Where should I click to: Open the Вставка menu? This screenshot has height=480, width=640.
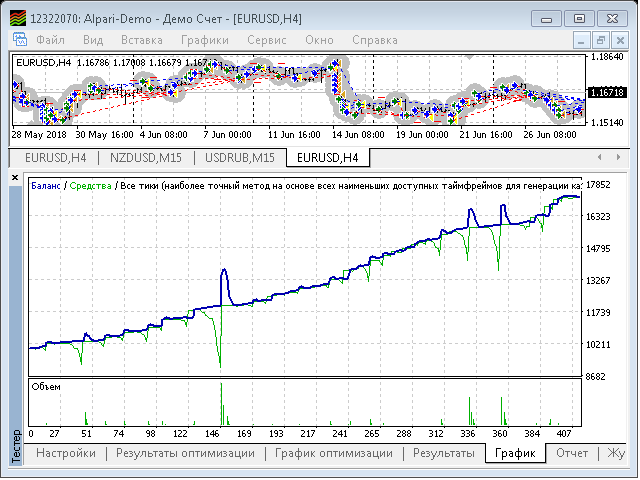pyautogui.click(x=142, y=40)
